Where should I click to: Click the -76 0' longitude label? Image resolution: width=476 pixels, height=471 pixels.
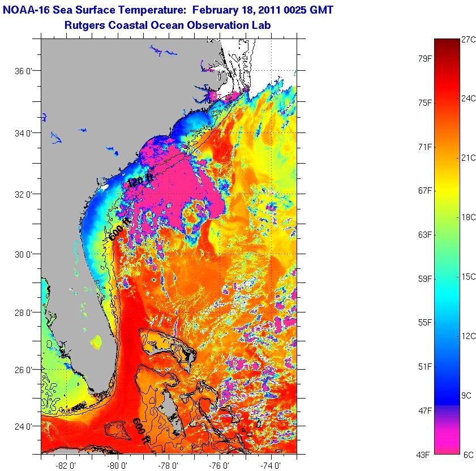point(219,465)
